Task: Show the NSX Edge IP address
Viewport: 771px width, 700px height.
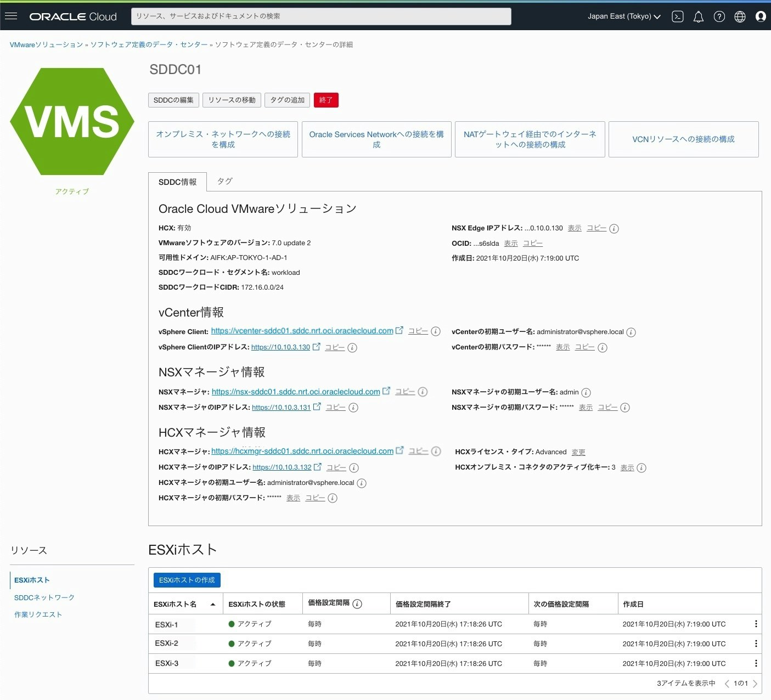Action: coord(575,228)
